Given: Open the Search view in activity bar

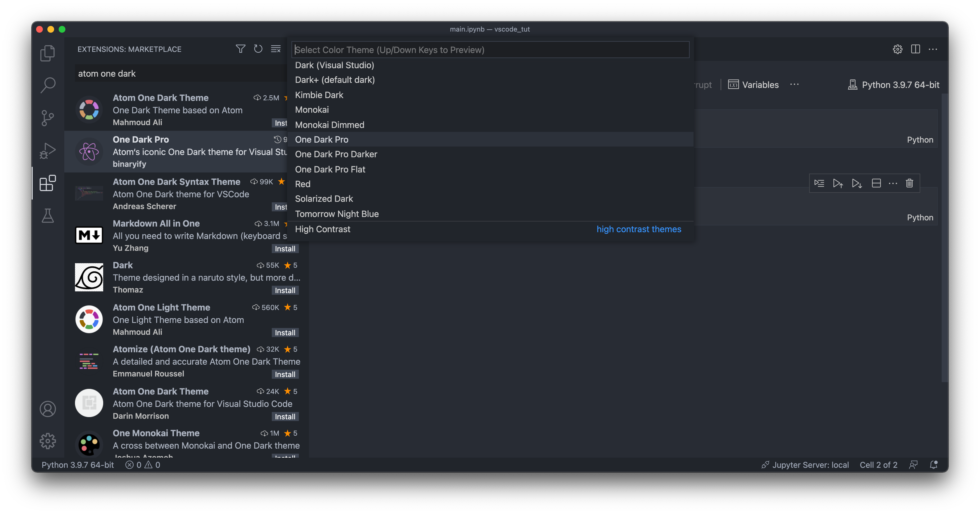Looking at the screenshot, I should pyautogui.click(x=48, y=85).
